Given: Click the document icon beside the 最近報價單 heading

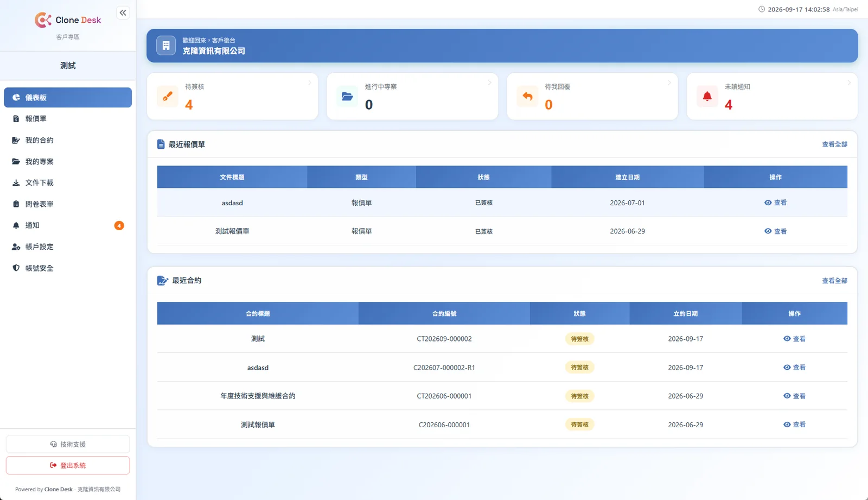Looking at the screenshot, I should point(161,144).
